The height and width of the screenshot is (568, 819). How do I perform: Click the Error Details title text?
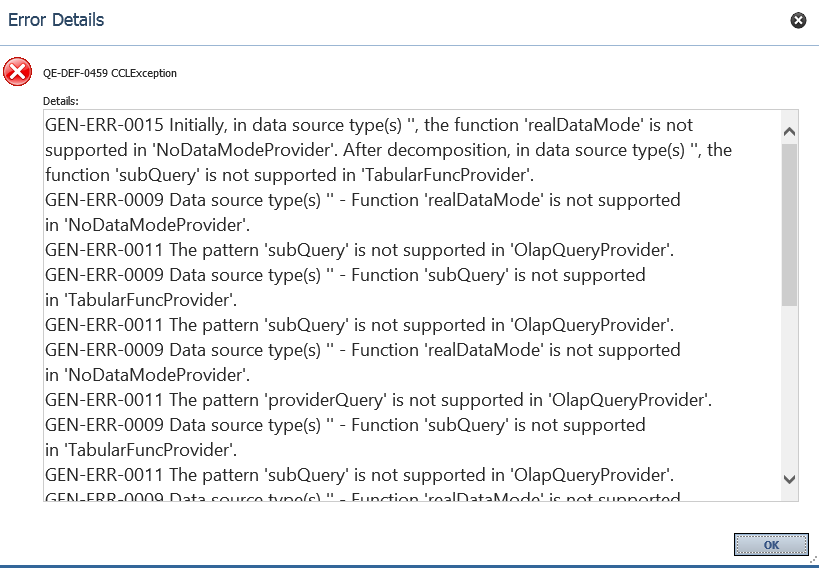56,20
